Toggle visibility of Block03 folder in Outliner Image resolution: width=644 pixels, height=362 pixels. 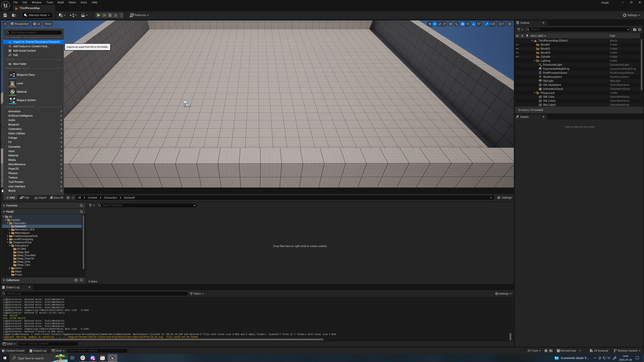pos(517,53)
